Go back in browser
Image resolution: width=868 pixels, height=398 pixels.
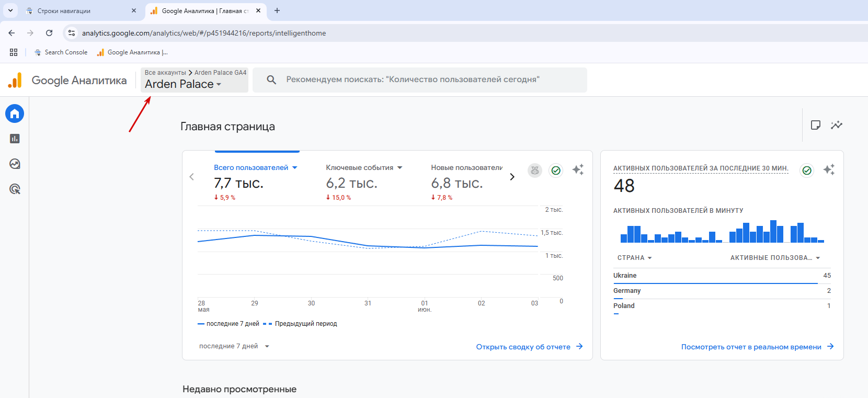point(12,33)
